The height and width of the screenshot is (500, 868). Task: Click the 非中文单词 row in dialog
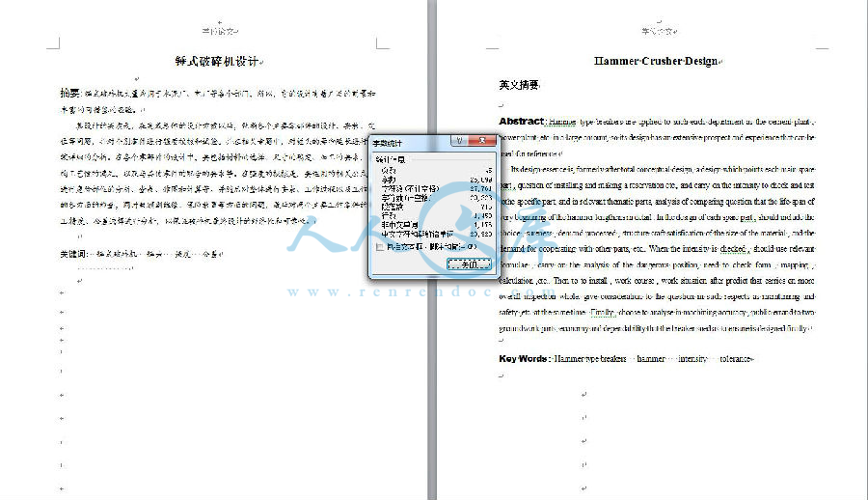pyautogui.click(x=436, y=225)
